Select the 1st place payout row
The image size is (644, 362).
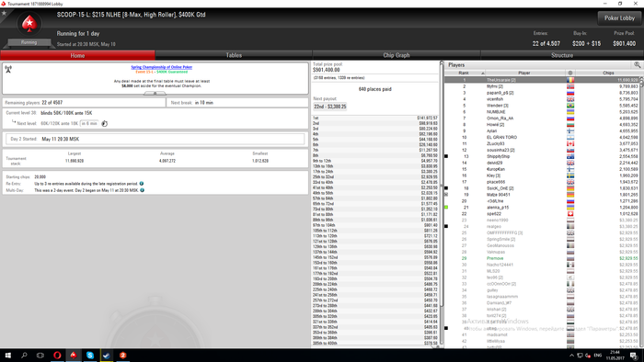(375, 119)
